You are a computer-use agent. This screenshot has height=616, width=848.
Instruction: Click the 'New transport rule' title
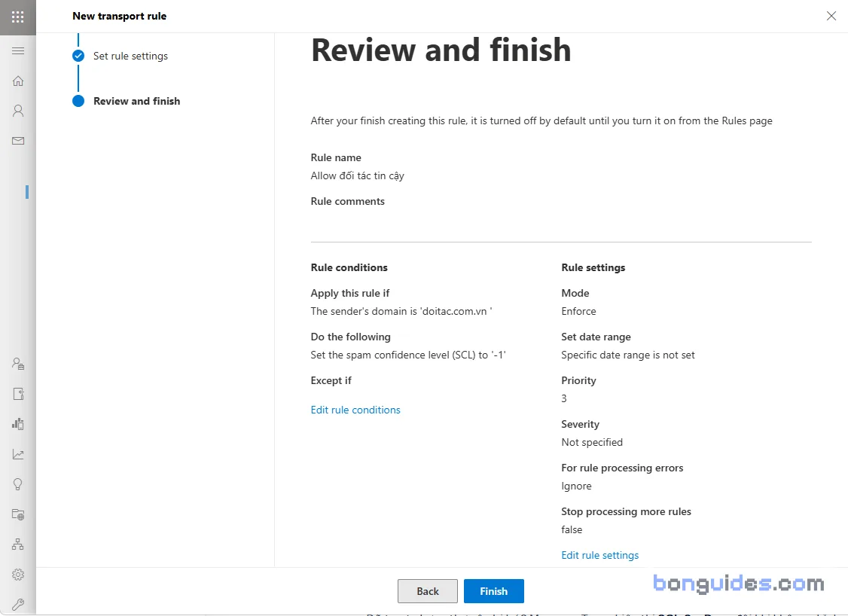tap(120, 17)
